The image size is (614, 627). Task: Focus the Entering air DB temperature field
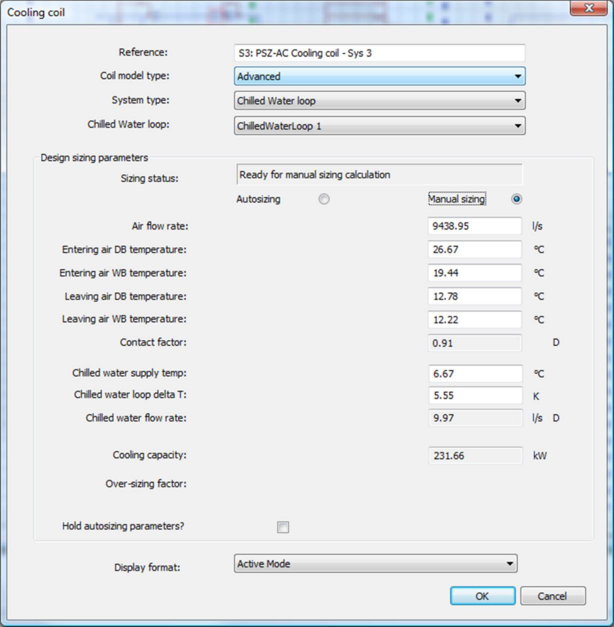click(x=475, y=250)
